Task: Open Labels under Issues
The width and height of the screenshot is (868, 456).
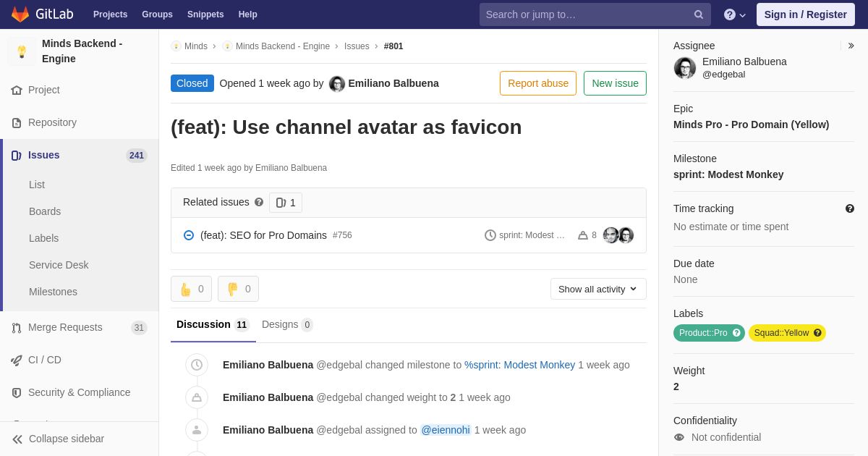Action: pyautogui.click(x=43, y=238)
